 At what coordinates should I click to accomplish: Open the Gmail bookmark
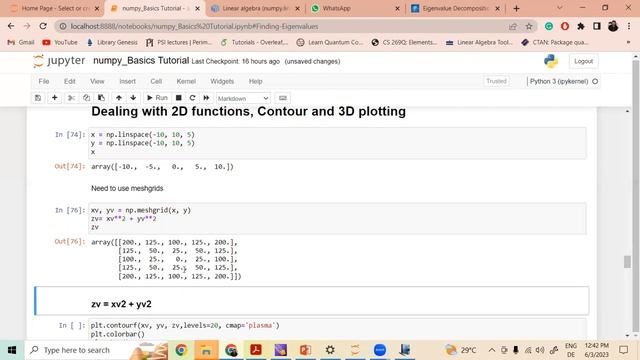coord(21,42)
